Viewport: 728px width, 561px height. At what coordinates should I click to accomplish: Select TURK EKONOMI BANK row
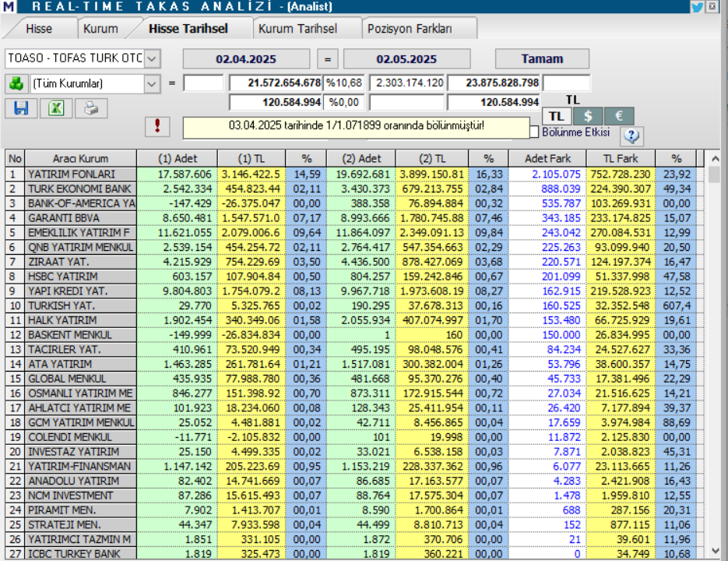point(355,189)
